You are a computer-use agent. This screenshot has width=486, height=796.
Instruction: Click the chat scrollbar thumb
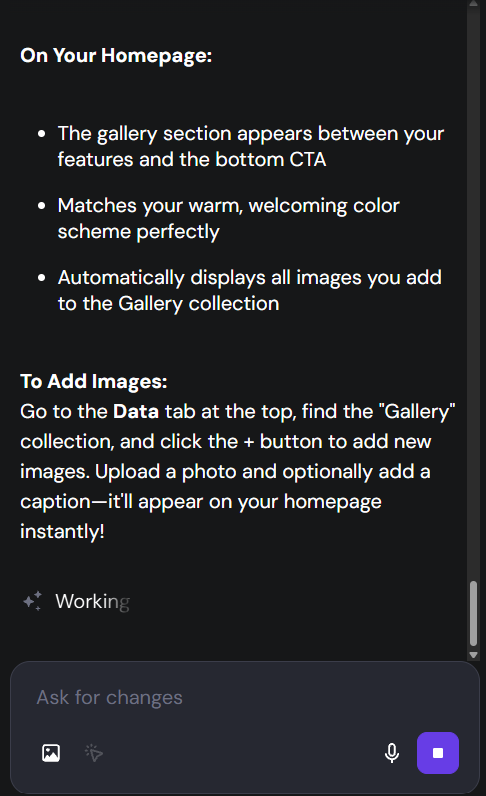473,613
